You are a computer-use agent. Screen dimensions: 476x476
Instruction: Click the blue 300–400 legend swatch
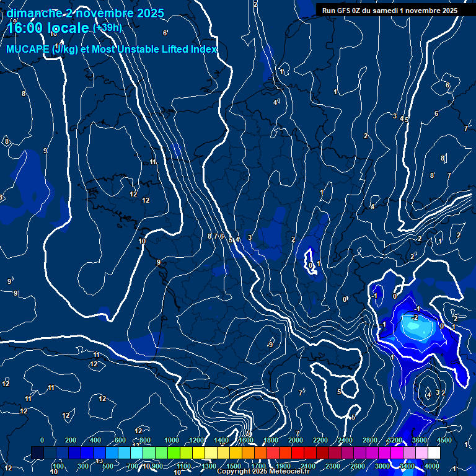tap(87, 452)
